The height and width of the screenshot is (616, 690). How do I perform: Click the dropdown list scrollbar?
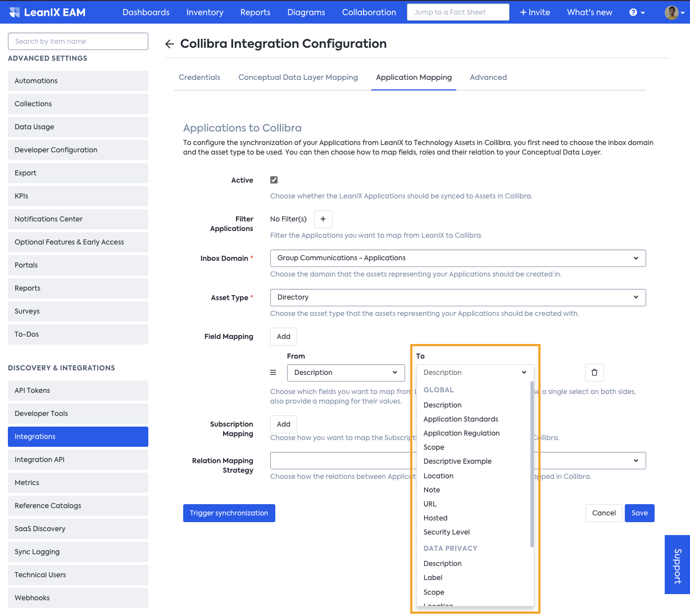(532, 464)
